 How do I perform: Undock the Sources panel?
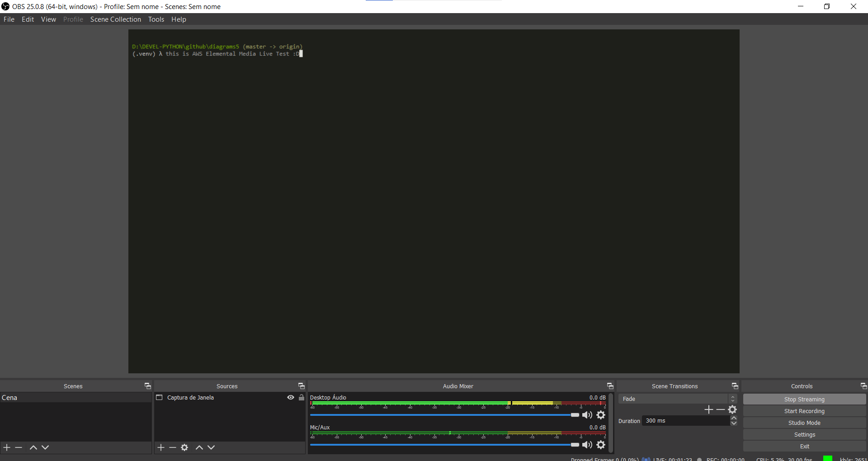[x=301, y=386]
